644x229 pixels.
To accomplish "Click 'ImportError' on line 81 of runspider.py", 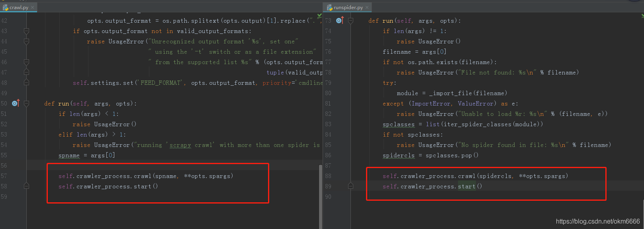I will (x=431, y=104).
